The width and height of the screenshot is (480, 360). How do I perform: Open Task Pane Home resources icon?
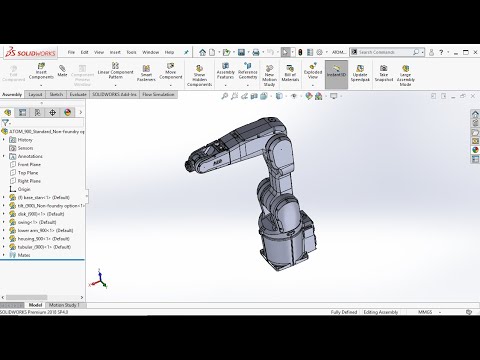tap(475, 114)
